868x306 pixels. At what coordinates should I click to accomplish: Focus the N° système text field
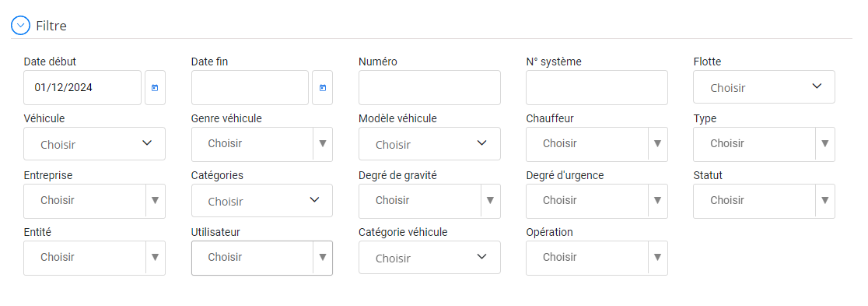pos(597,87)
